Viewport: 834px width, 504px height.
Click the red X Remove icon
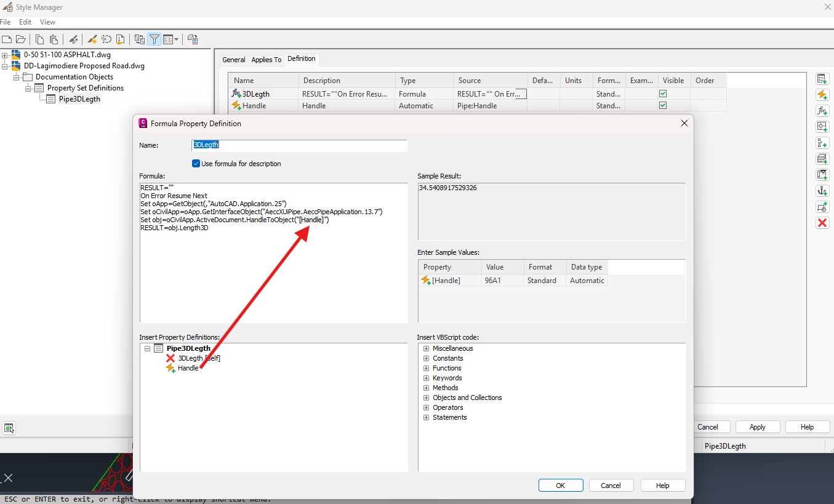tap(822, 223)
